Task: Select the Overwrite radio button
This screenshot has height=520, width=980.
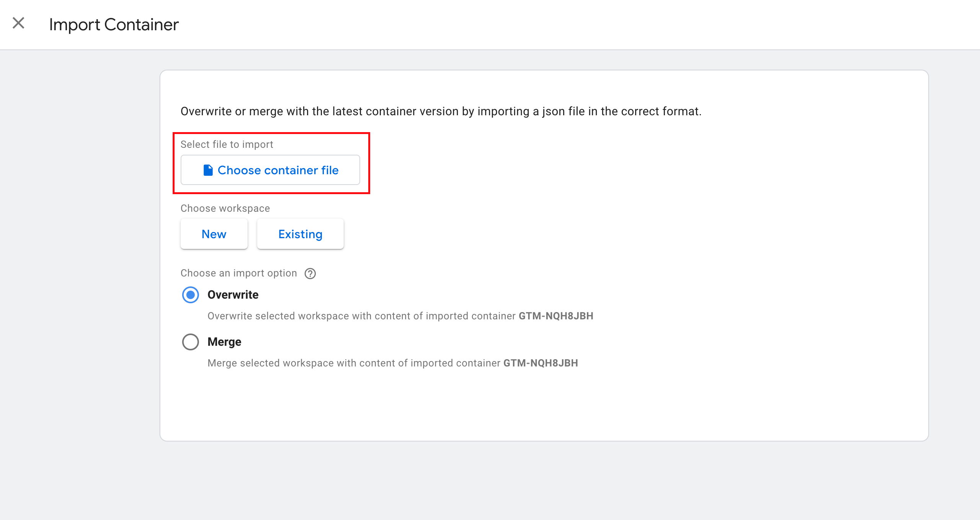Action: click(x=191, y=295)
